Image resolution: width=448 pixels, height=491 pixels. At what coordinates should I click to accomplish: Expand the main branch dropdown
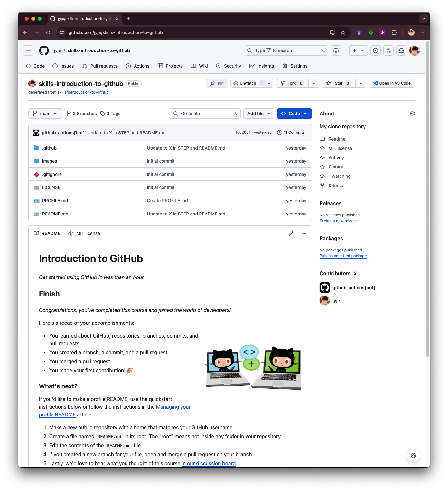click(x=45, y=114)
